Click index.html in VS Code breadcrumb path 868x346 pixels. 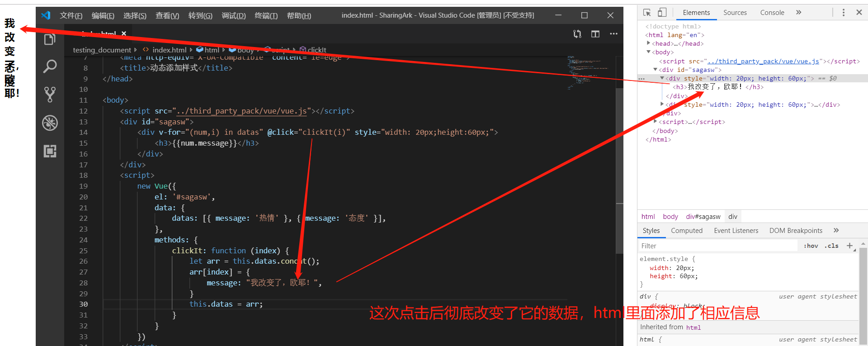click(x=169, y=50)
